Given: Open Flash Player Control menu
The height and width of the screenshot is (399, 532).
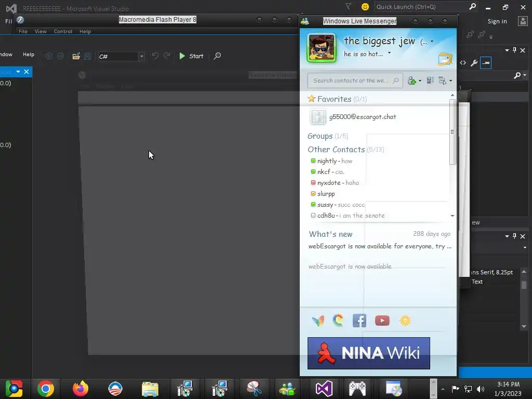Looking at the screenshot, I should [x=63, y=32].
